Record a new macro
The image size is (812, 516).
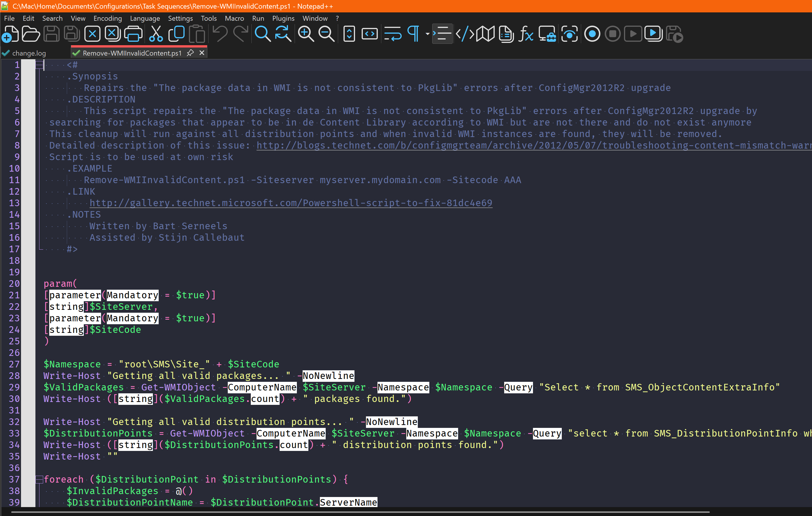tap(592, 34)
